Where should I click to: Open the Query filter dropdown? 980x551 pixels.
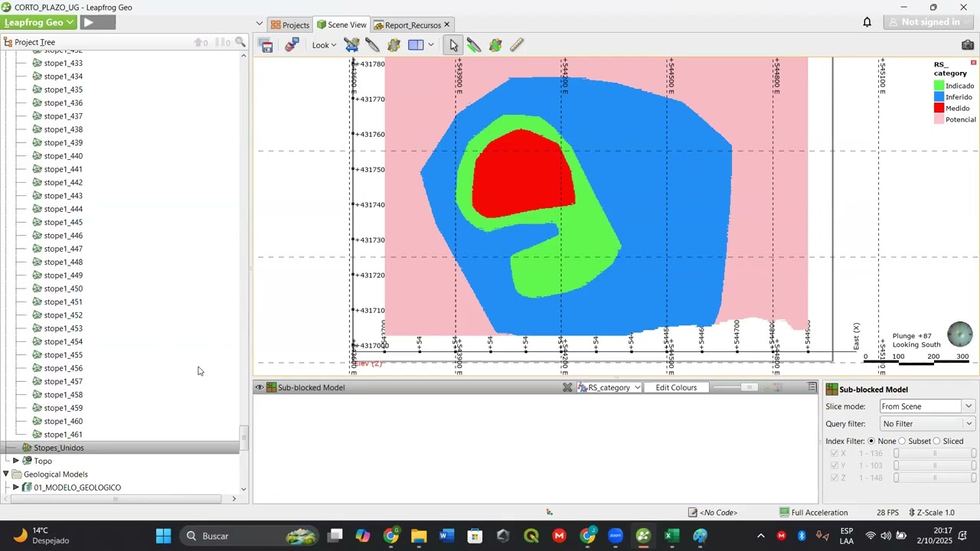(927, 424)
